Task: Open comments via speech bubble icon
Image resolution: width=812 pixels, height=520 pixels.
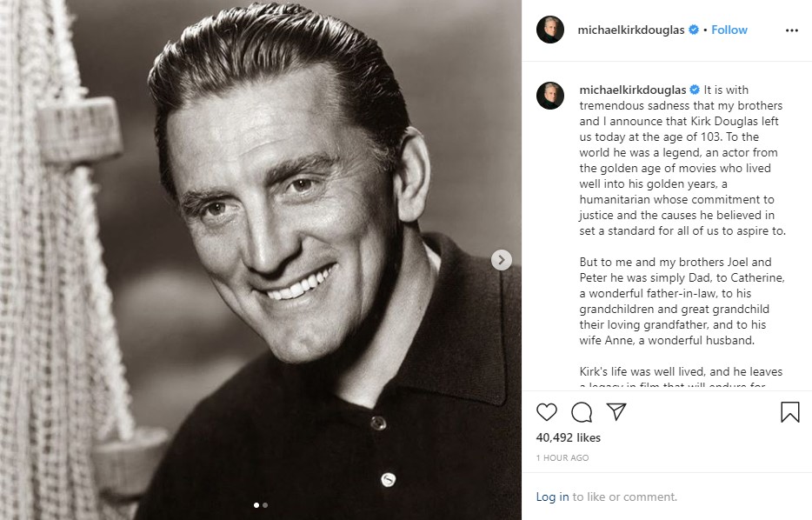Action: 582,412
